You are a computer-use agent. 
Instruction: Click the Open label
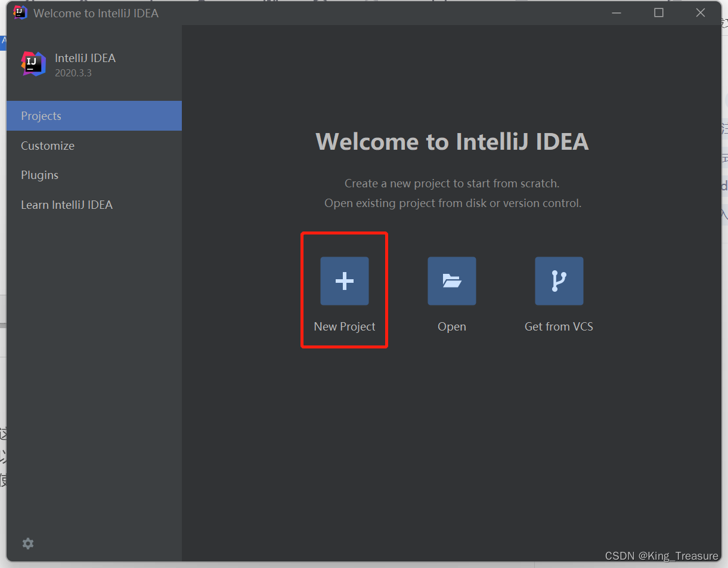[452, 327]
